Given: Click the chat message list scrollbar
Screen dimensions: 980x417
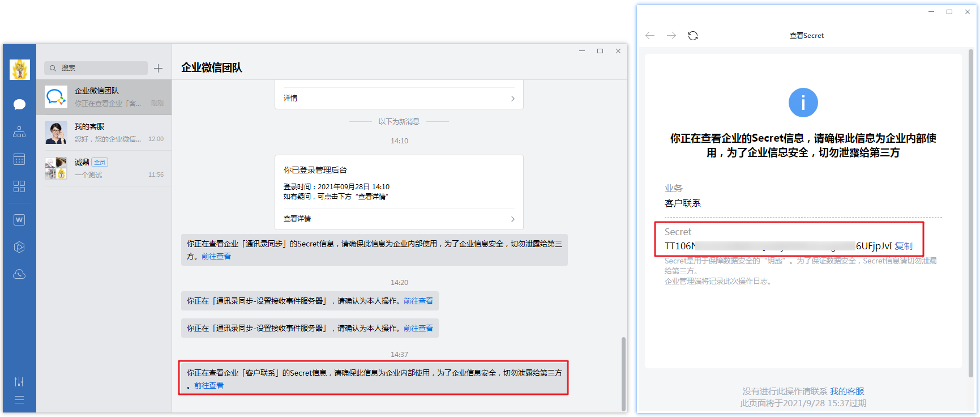Looking at the screenshot, I should click(623, 373).
